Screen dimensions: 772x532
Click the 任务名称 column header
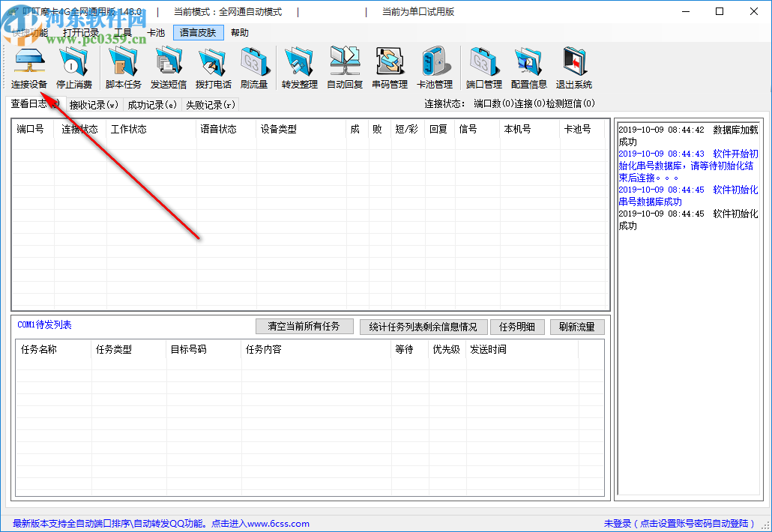click(x=54, y=349)
